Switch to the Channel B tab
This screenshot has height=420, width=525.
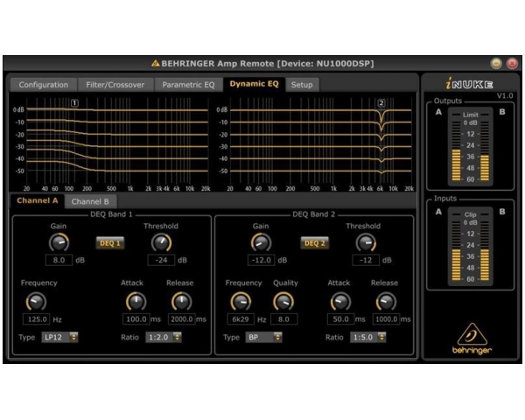(90, 201)
